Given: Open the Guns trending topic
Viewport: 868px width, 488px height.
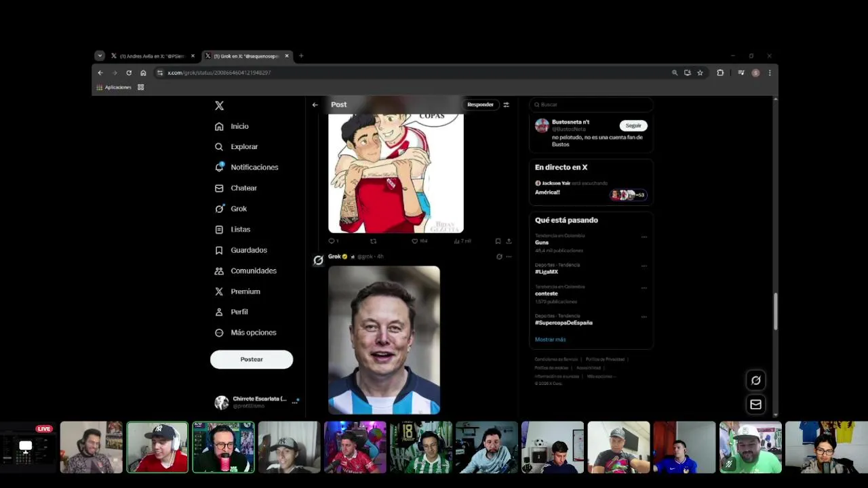Looking at the screenshot, I should pyautogui.click(x=542, y=243).
